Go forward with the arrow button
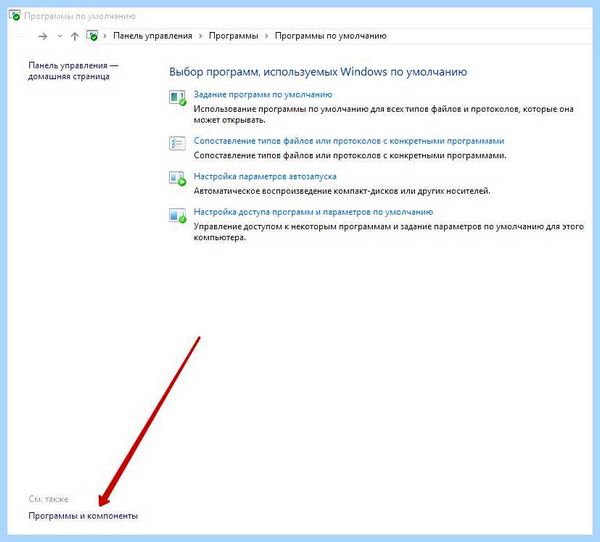600x542 pixels. [43, 36]
